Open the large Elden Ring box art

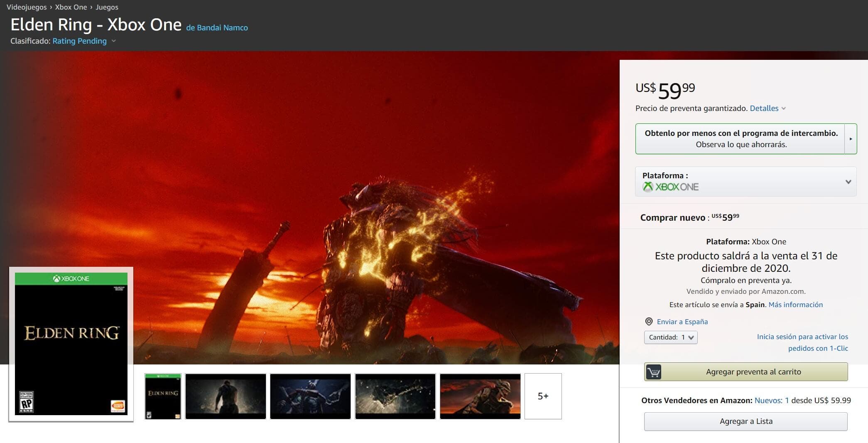coord(71,344)
